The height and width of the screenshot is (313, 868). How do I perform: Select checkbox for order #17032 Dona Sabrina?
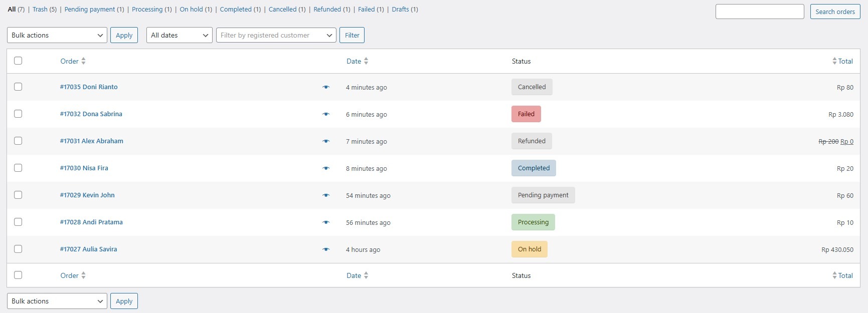click(x=18, y=114)
